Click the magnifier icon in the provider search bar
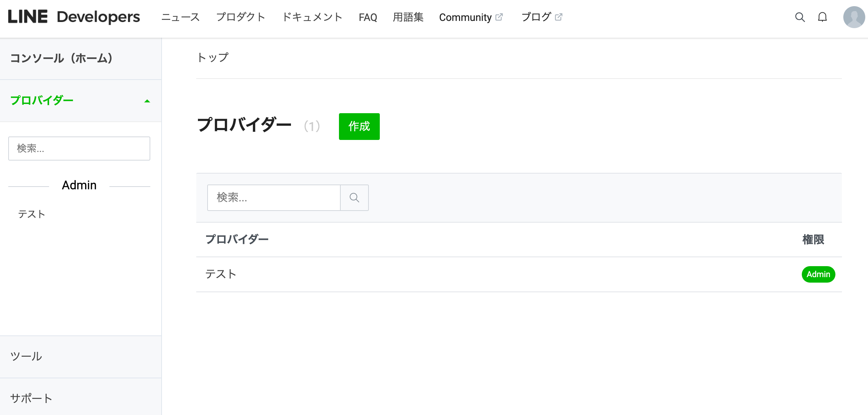 [354, 198]
